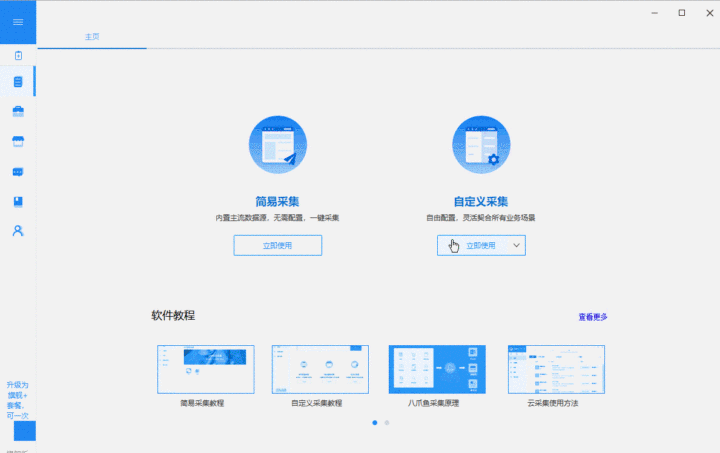Open the tutorial book icon in the sidebar
This screenshot has height=453, width=720.
click(x=18, y=202)
